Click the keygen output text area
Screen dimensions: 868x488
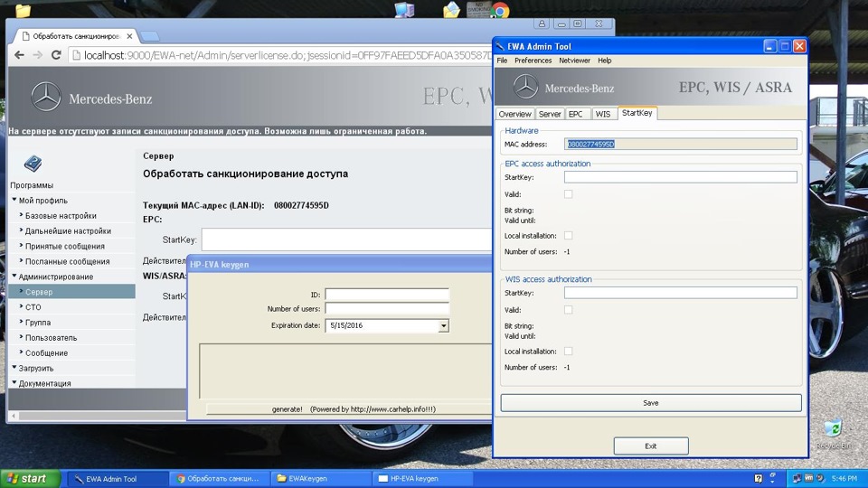click(x=345, y=371)
